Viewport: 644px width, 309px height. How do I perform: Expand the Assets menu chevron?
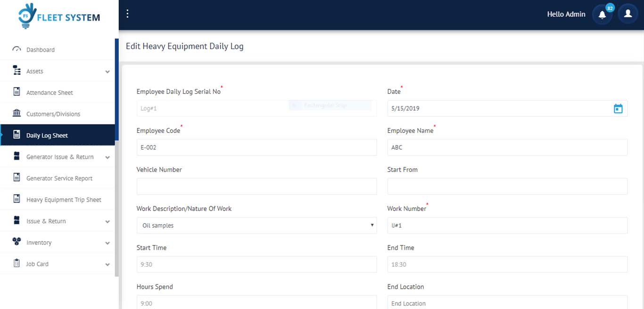(107, 72)
